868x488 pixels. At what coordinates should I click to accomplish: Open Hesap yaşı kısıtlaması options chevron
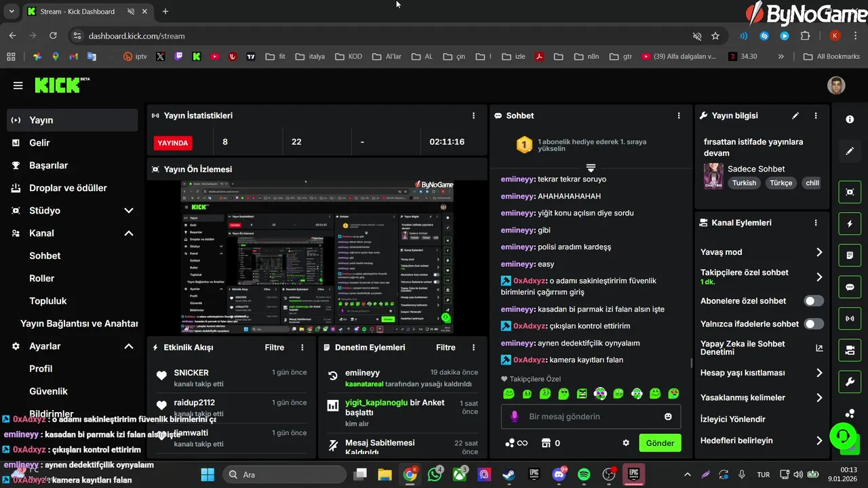819,373
